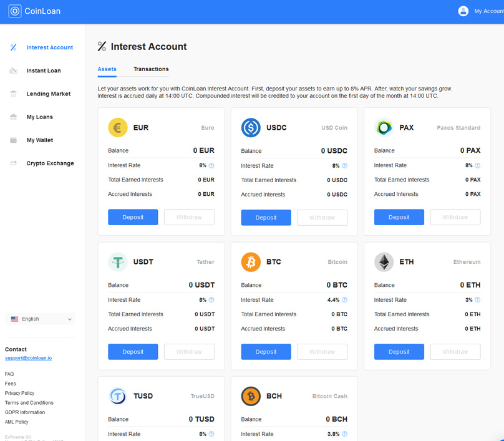Click the ETH Ethereum icon
Image resolution: width=504 pixels, height=441 pixels.
click(384, 262)
